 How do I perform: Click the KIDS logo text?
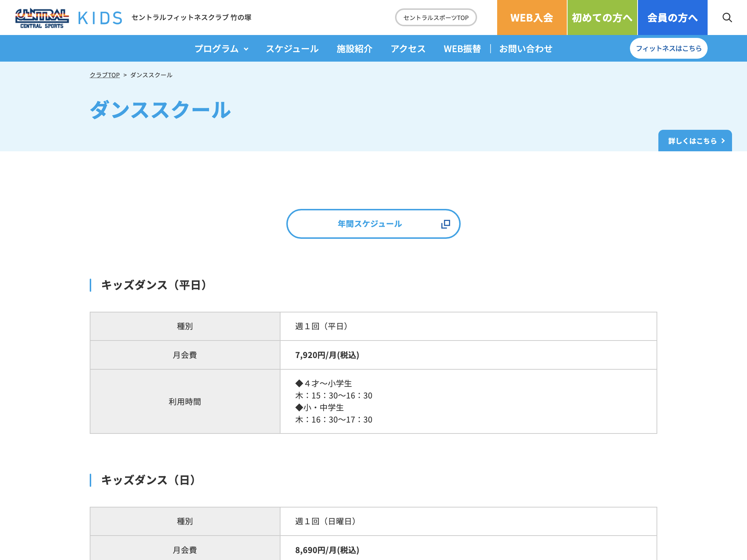[100, 18]
